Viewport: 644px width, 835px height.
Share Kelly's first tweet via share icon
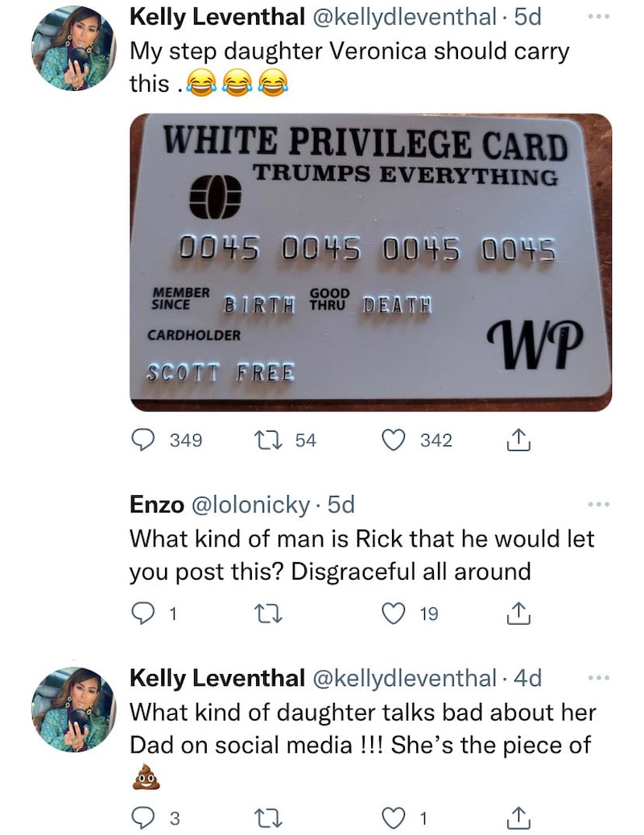pyautogui.click(x=518, y=440)
